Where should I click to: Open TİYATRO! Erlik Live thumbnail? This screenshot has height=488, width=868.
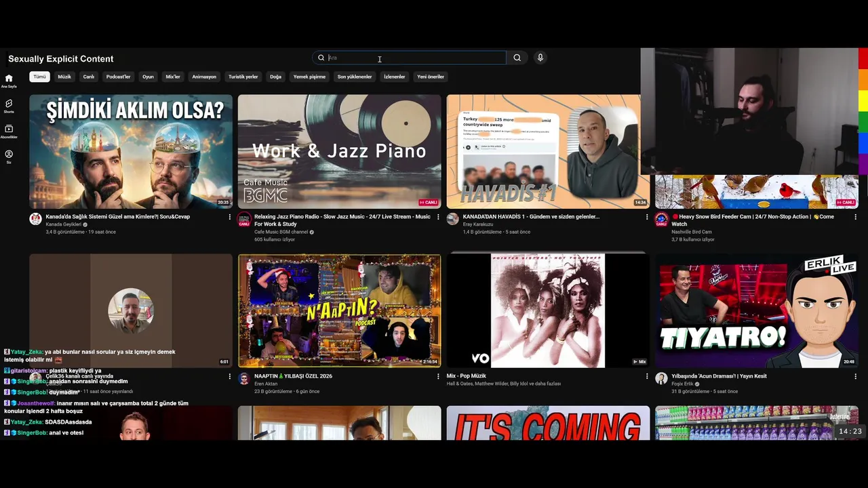(x=757, y=311)
